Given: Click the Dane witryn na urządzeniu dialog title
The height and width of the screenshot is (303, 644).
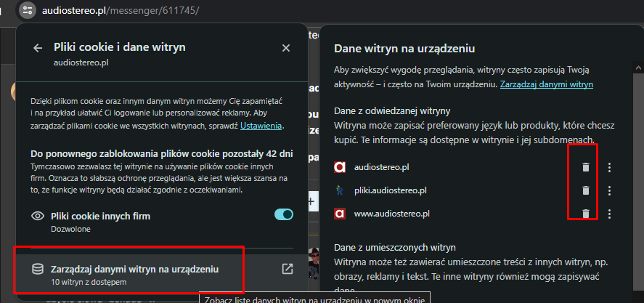Looking at the screenshot, I should [x=404, y=49].
